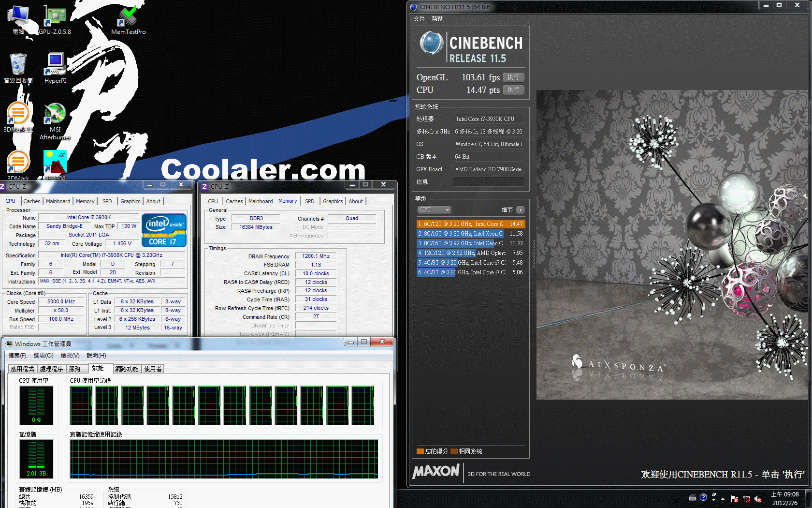Switch to CPU tab in right CPU-Z
812x508 pixels.
[213, 201]
